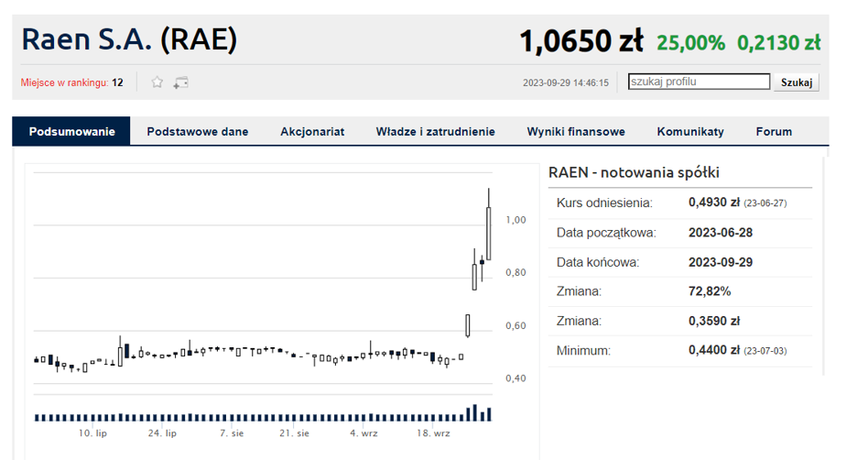
Task: Select the Raen S.A. (RAE) heading
Action: pos(129,40)
